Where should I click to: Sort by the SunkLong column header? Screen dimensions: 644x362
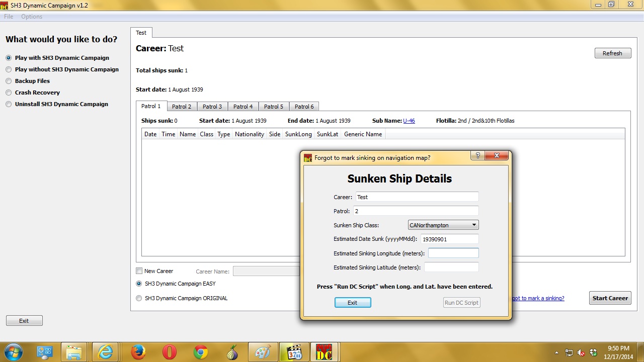point(298,134)
